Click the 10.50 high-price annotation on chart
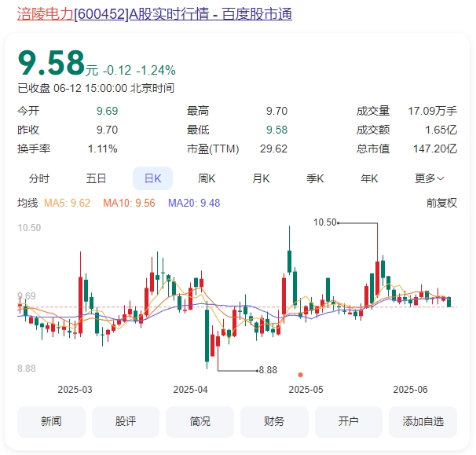This screenshot has width=476, height=455. click(x=325, y=222)
